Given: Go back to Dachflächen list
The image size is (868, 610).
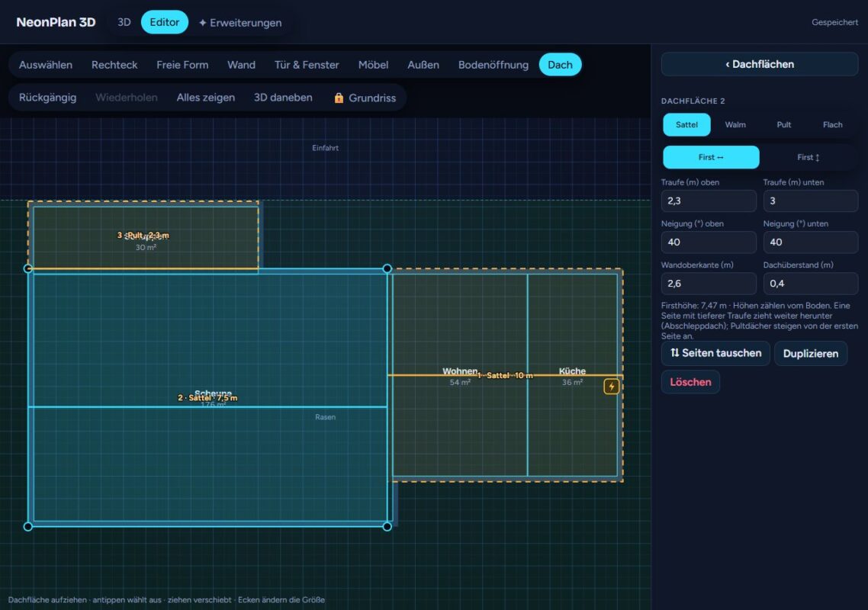Looking at the screenshot, I should click(760, 64).
